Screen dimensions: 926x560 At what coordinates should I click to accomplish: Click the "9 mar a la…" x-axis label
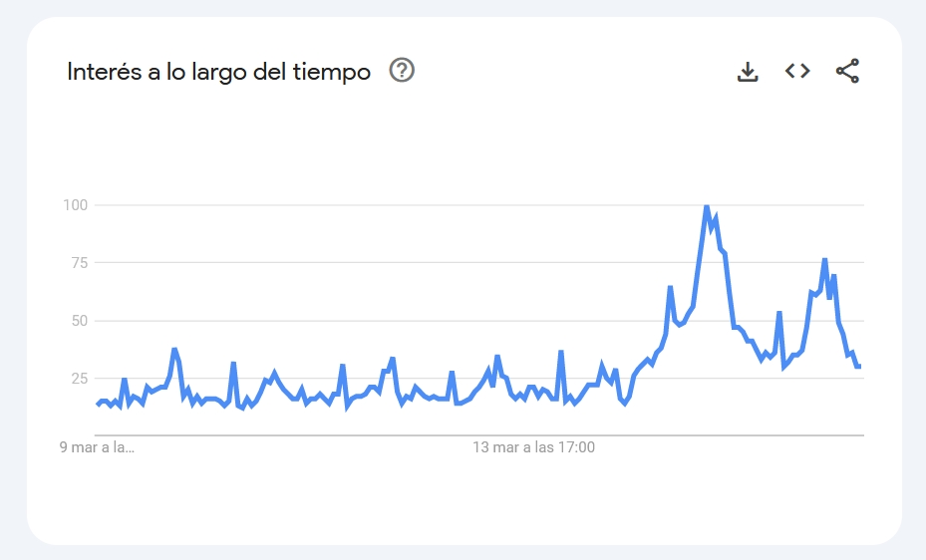pos(97,447)
